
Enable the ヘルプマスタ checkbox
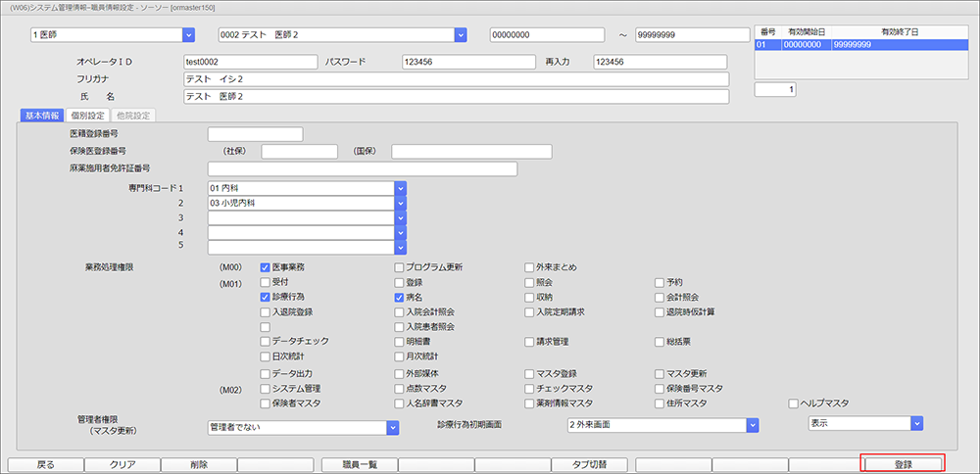pos(794,403)
